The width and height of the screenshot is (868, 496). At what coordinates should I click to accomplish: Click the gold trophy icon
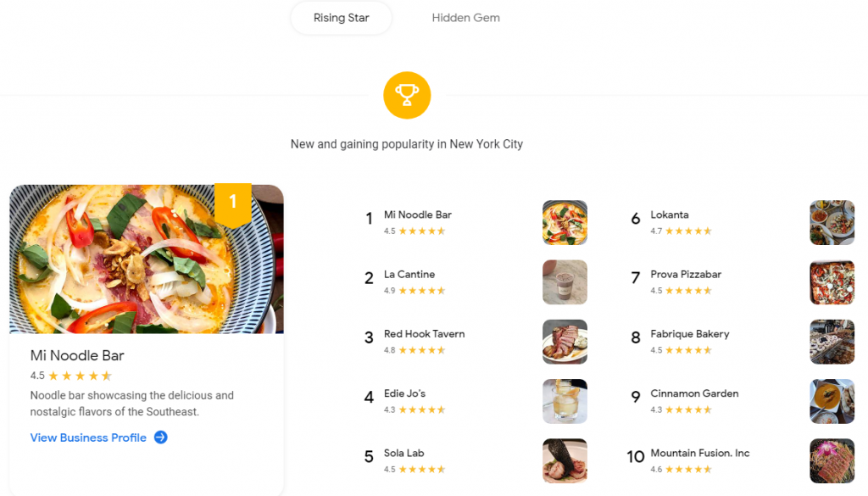407,96
